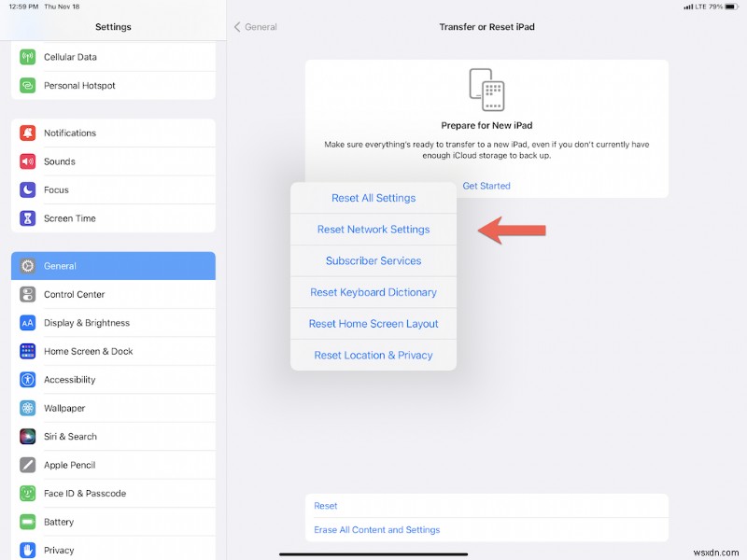The image size is (747, 560).
Task: Open Face ID & Passcode via its icon
Action: coord(29,493)
